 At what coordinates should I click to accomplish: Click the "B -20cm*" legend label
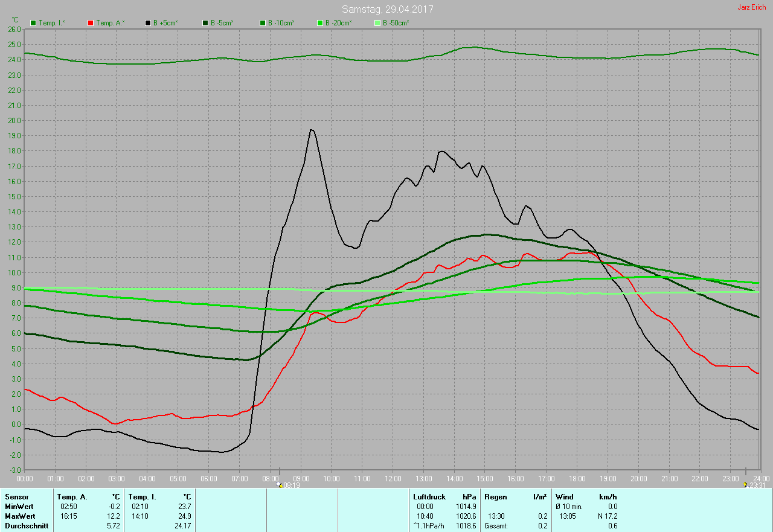339,23
